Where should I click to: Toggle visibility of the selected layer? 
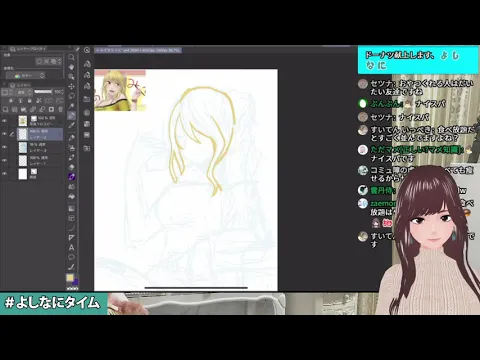coord(4,134)
